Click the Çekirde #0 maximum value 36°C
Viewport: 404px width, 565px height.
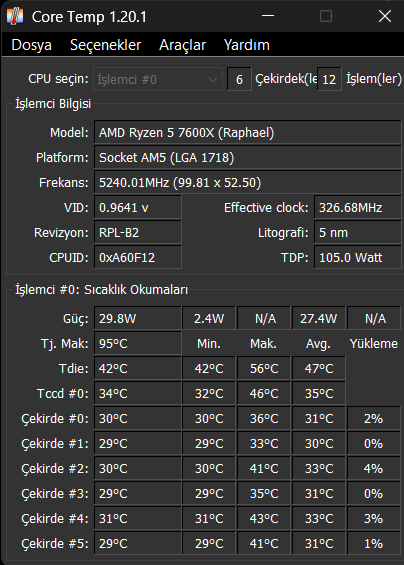click(x=264, y=418)
